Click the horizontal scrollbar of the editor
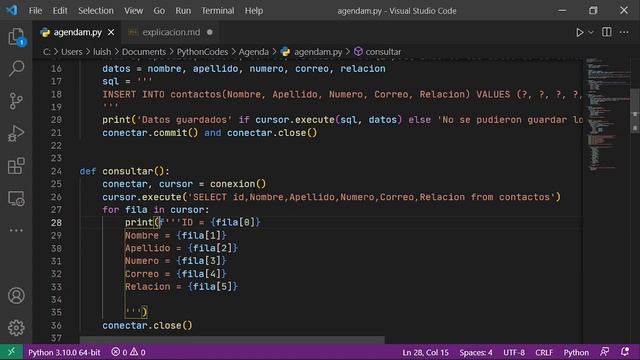 [232, 340]
